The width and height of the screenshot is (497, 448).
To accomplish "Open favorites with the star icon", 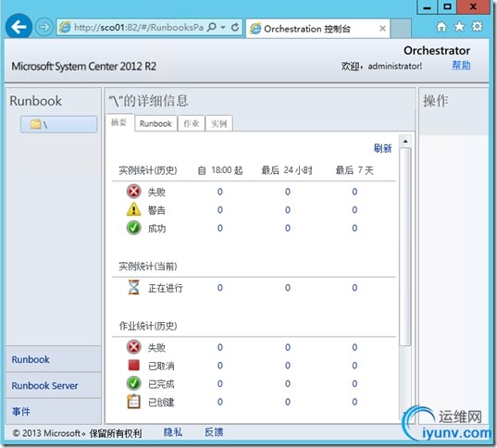I will 459,27.
